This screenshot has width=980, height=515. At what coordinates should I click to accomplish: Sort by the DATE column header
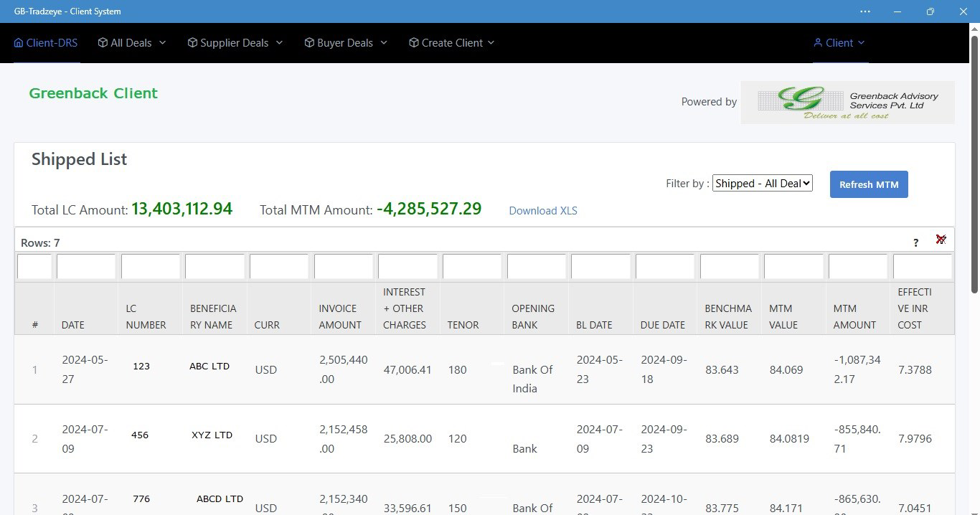pyautogui.click(x=73, y=325)
